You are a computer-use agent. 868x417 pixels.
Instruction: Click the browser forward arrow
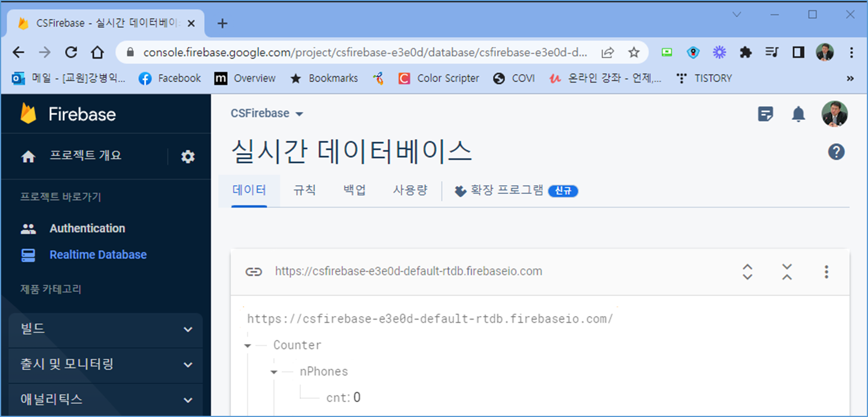coord(45,52)
